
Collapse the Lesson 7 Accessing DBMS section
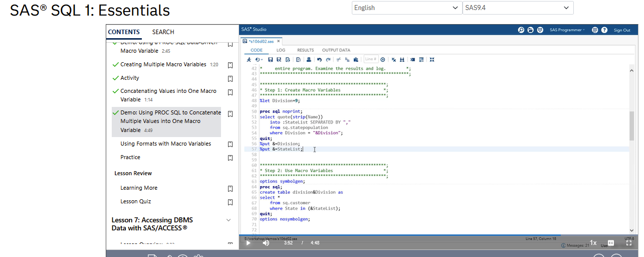click(229, 220)
